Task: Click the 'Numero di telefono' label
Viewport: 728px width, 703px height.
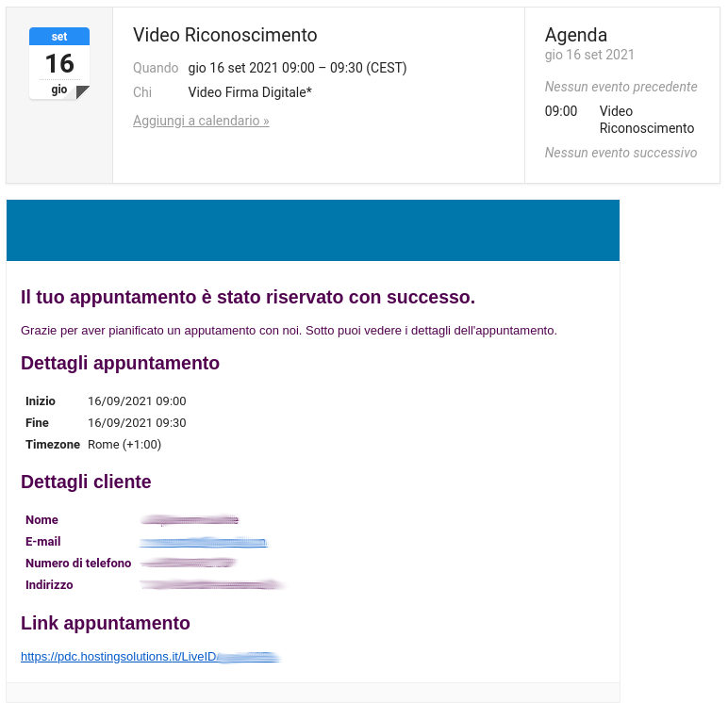Action: 78,563
